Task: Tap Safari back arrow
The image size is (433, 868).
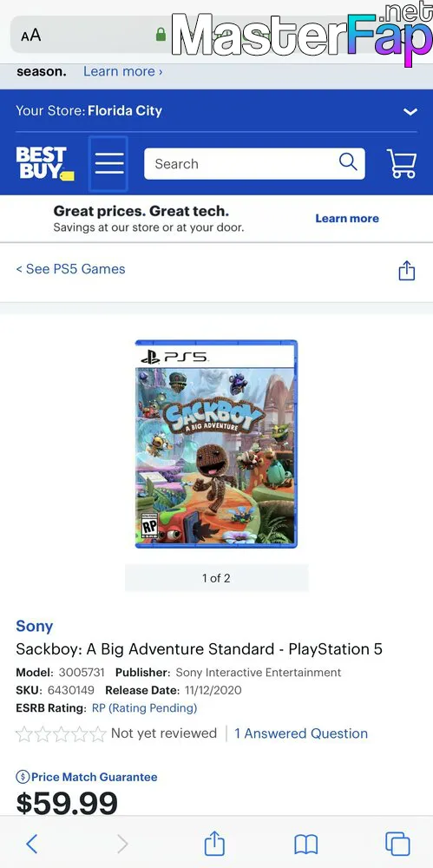Action: pyautogui.click(x=32, y=844)
